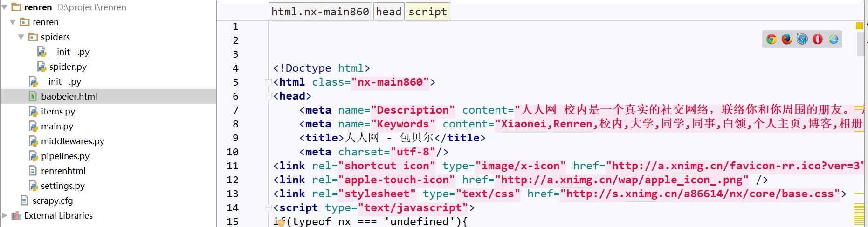Click the "Description" meta name value
The width and height of the screenshot is (868, 227).
[x=413, y=110]
